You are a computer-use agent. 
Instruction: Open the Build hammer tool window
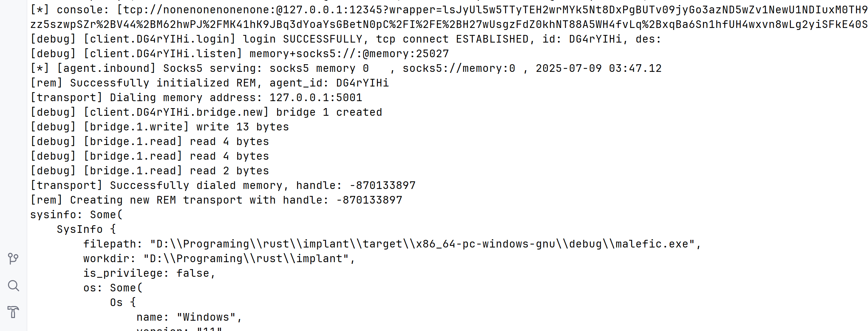(13, 312)
